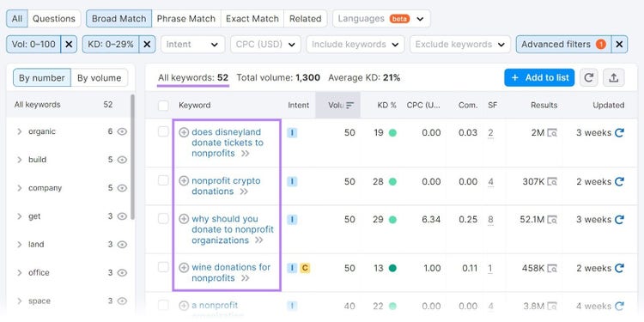Refresh metrics for 'nonprofit crypto donations' row
Viewport: 644px width, 322px height.
(619, 181)
